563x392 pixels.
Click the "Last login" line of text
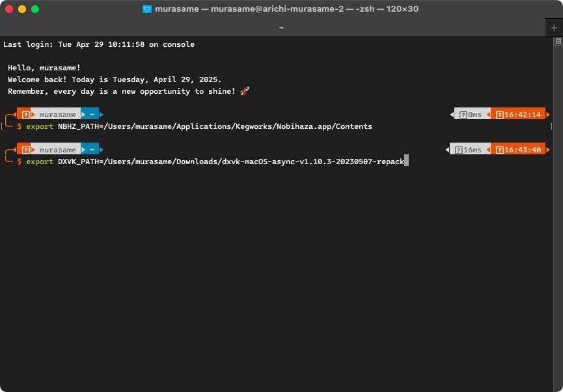(x=99, y=44)
